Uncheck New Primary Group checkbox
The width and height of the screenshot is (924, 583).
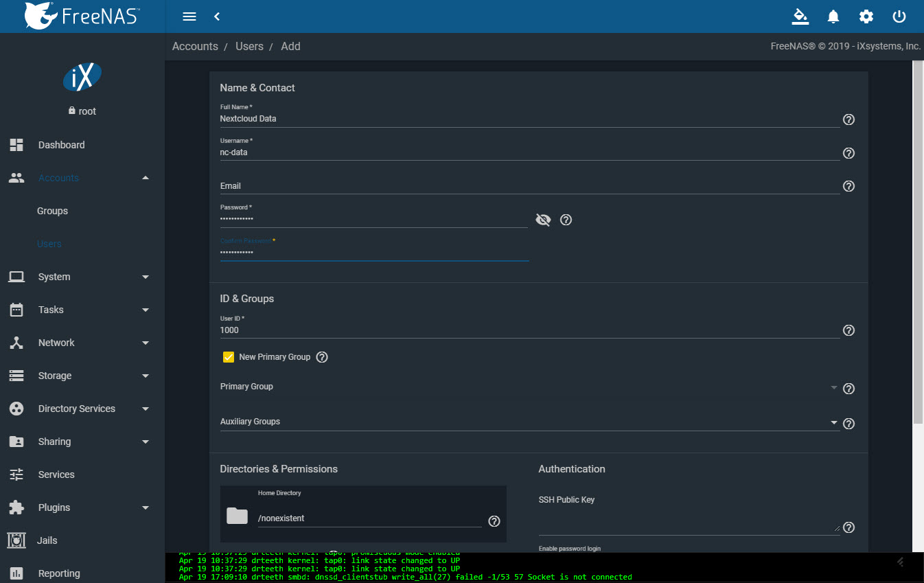click(229, 357)
